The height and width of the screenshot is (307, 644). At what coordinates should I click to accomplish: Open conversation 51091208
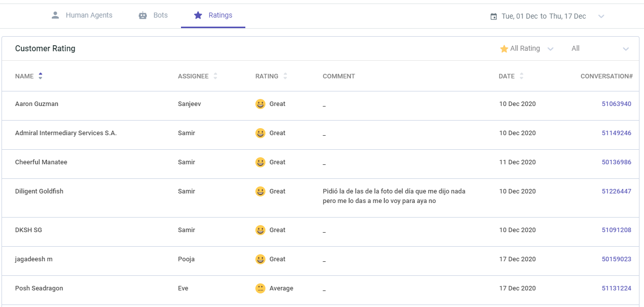(x=616, y=230)
